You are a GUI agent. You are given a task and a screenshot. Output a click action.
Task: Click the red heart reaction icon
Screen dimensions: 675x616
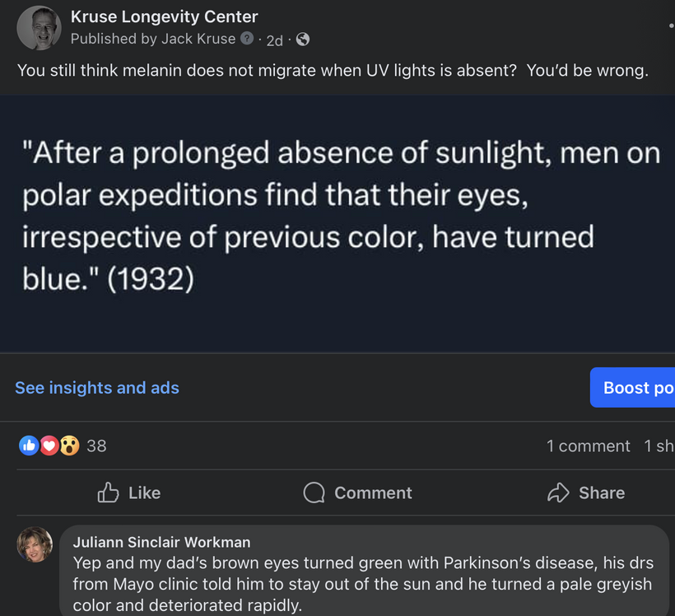pyautogui.click(x=49, y=446)
